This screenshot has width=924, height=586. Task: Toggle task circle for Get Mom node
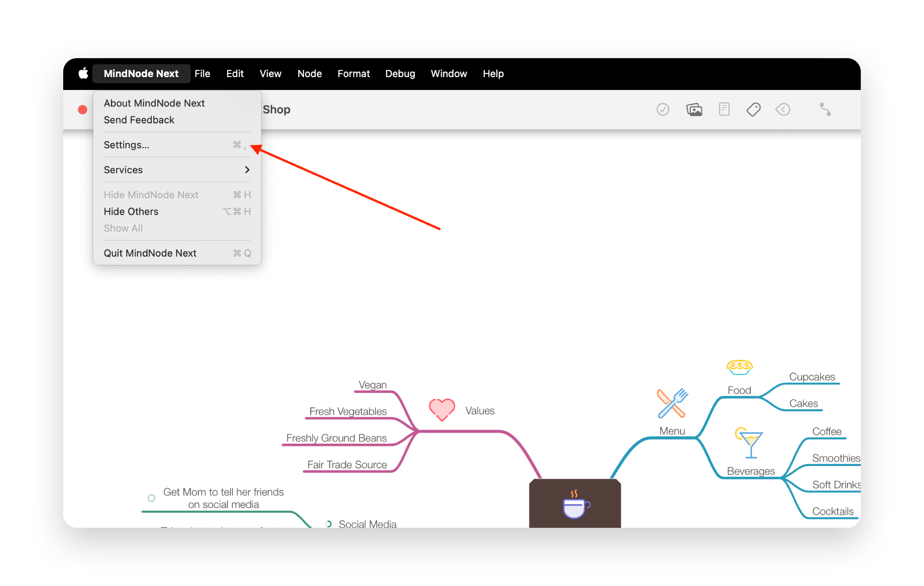[x=151, y=498]
